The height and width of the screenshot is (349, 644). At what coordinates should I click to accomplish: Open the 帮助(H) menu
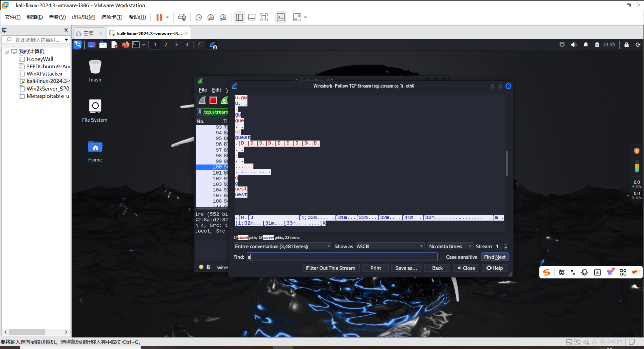(x=137, y=17)
